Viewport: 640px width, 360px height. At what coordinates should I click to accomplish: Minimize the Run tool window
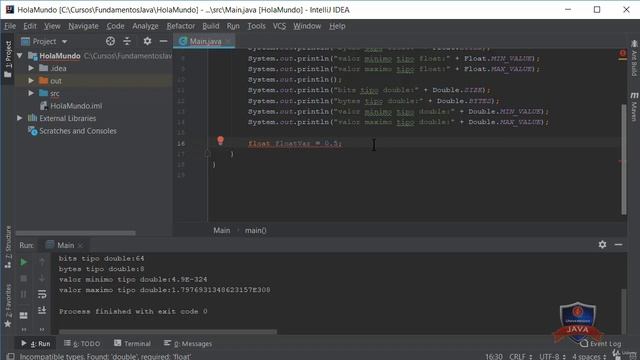[618, 244]
